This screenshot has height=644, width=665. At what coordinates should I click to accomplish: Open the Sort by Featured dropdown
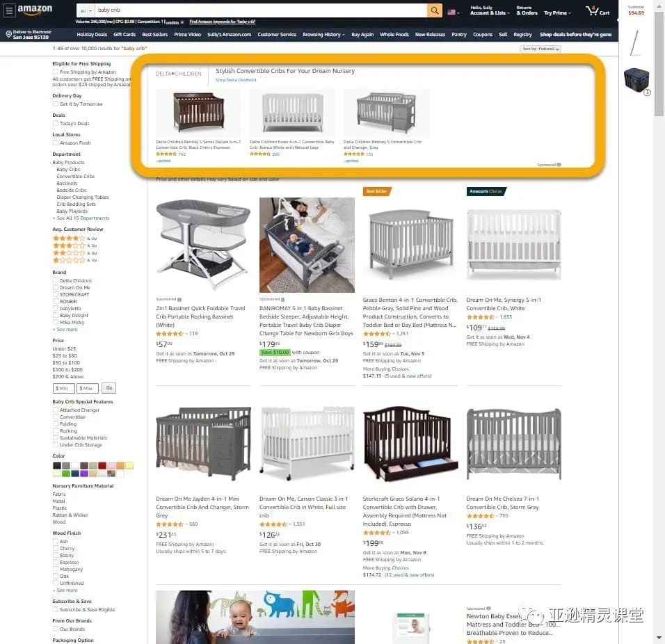tap(540, 49)
